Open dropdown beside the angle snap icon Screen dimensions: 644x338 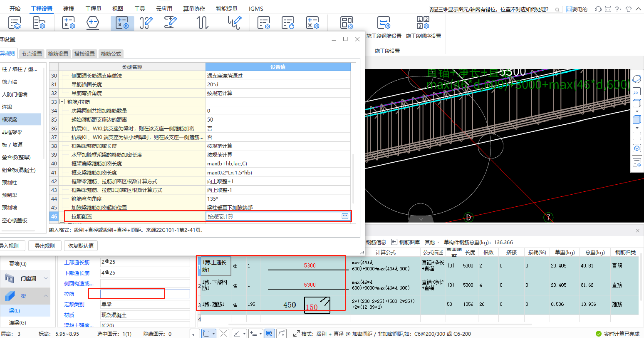click(x=244, y=334)
